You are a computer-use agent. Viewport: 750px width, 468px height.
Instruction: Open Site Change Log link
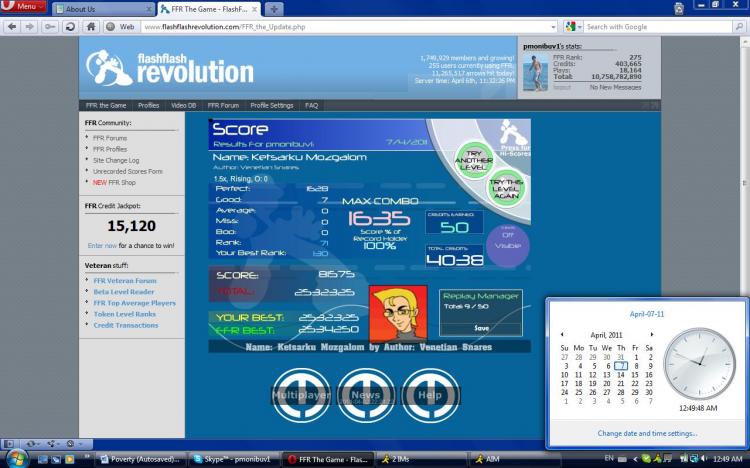tap(116, 160)
